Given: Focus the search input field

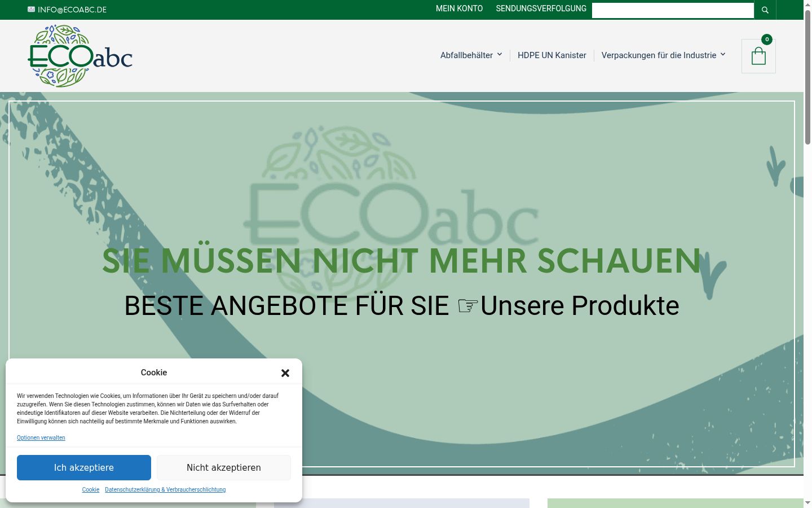Looking at the screenshot, I should (x=673, y=10).
